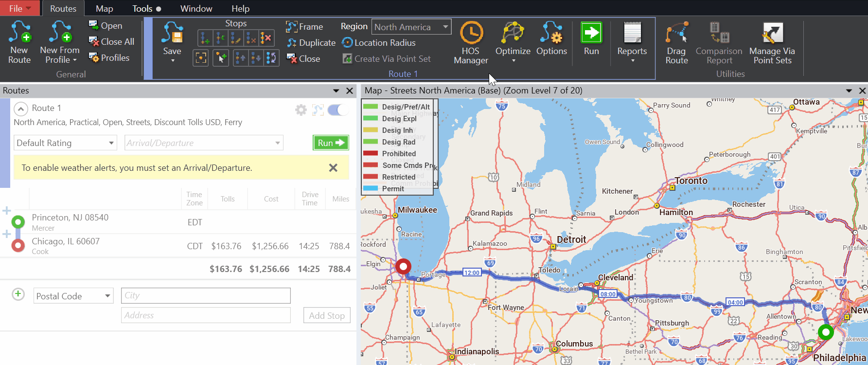
Task: Open Manage Via Point Sets
Action: tap(772, 43)
